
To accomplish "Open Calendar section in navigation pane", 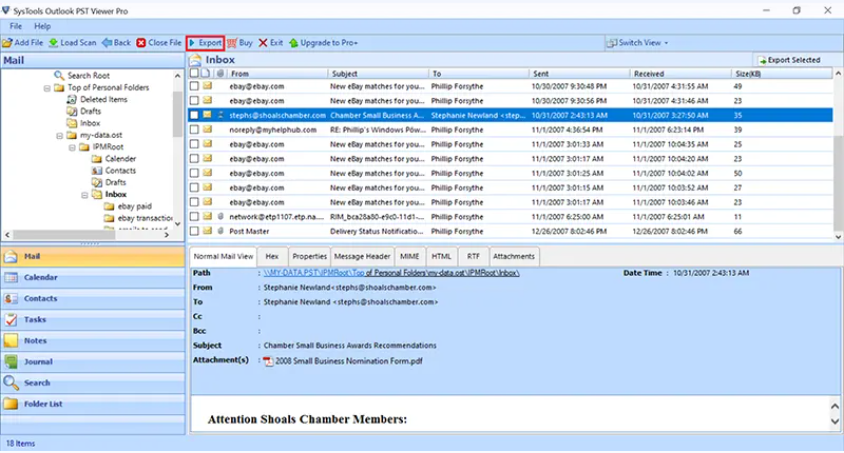I will 93,278.
